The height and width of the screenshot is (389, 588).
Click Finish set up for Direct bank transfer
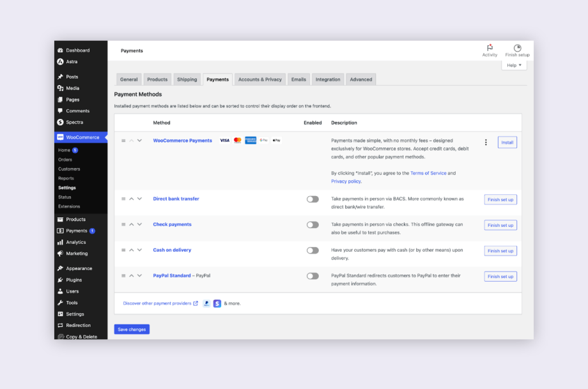click(x=500, y=200)
